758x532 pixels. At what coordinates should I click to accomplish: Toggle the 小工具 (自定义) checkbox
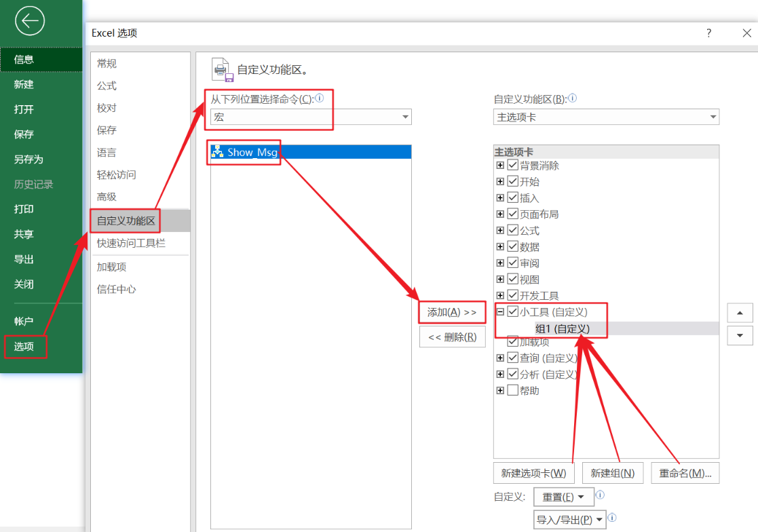513,311
